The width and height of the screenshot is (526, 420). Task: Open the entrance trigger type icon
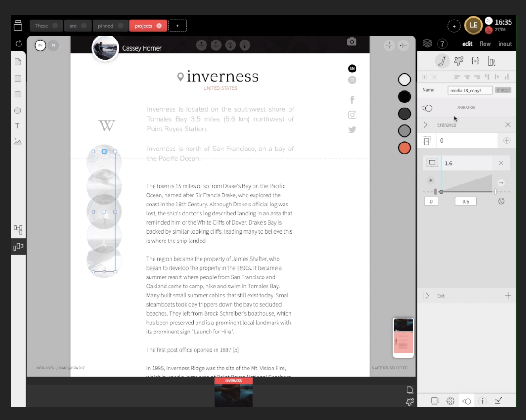tap(427, 141)
